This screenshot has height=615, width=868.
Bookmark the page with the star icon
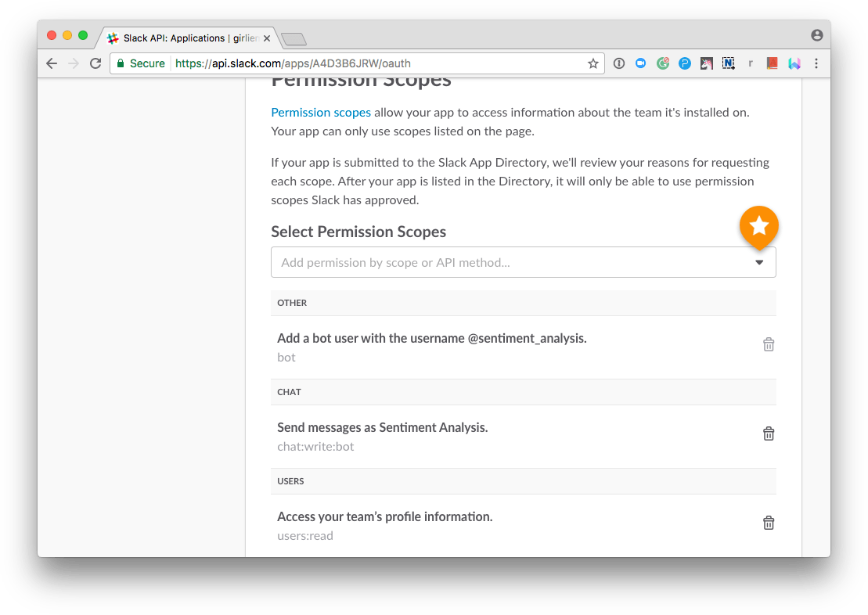click(592, 63)
